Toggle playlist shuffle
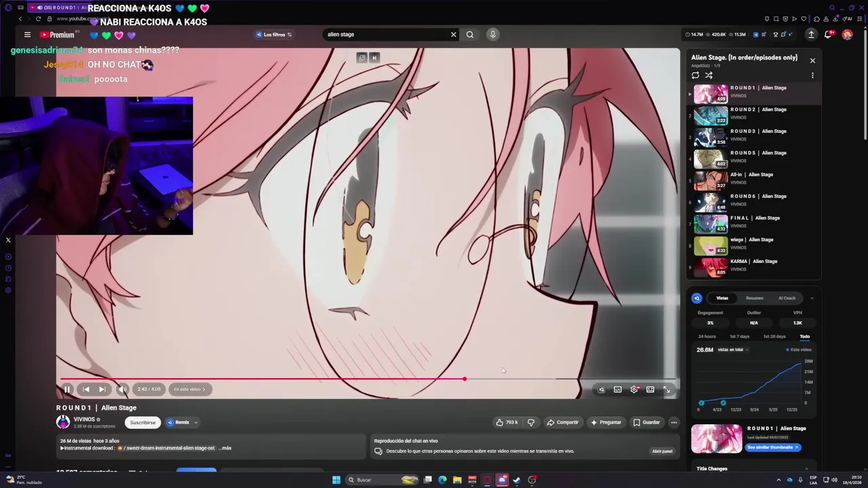 [x=709, y=75]
